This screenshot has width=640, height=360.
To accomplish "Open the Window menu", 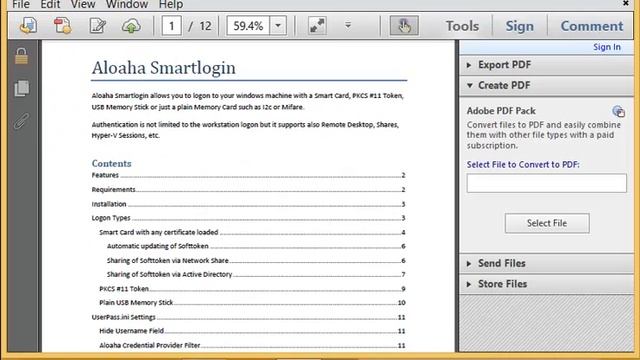I will [127, 4].
